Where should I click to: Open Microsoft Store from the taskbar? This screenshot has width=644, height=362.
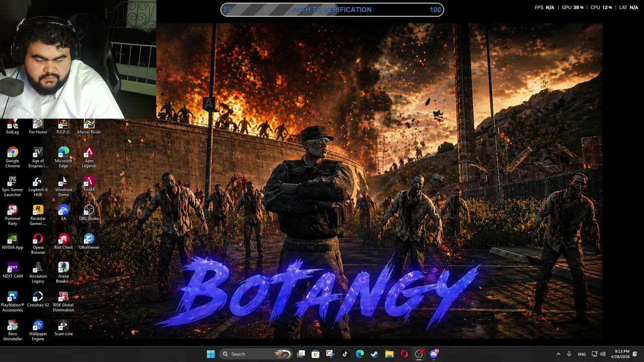pos(315,354)
